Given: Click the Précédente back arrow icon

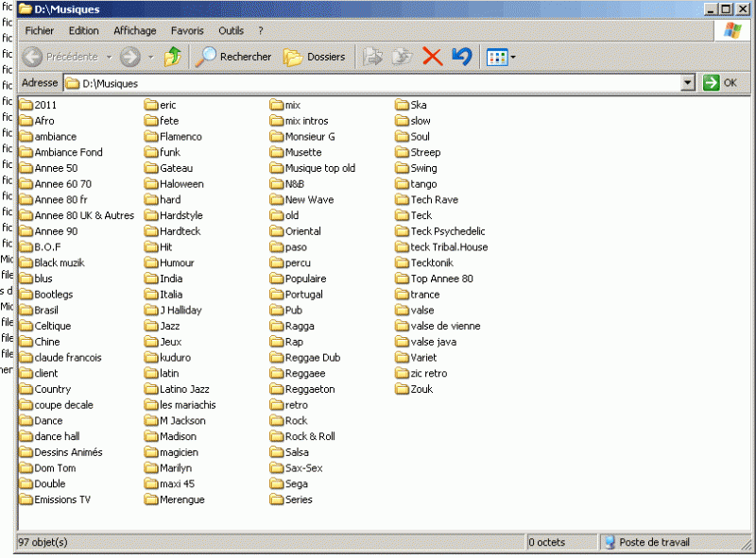Looking at the screenshot, I should [x=32, y=57].
